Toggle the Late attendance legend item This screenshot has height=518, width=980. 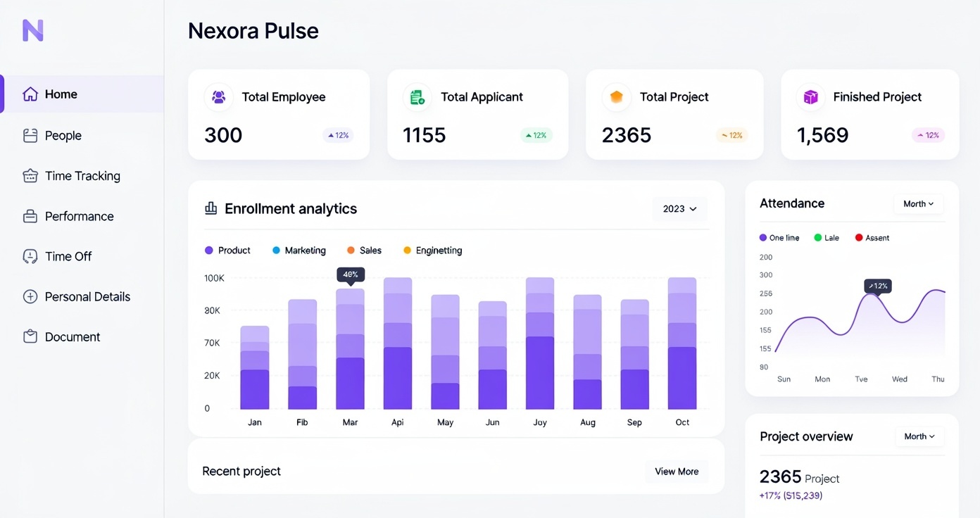point(826,238)
